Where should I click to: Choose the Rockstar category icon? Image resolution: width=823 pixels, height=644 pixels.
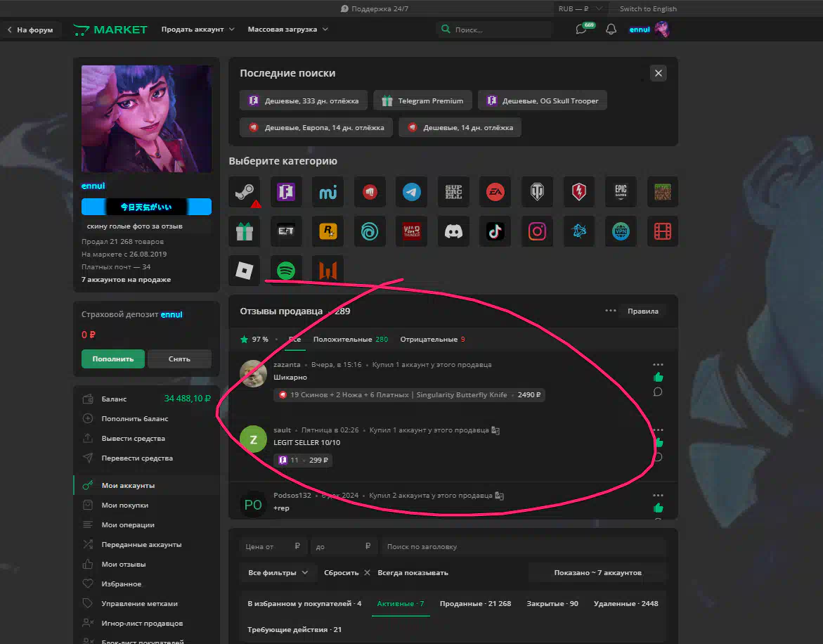(x=328, y=231)
